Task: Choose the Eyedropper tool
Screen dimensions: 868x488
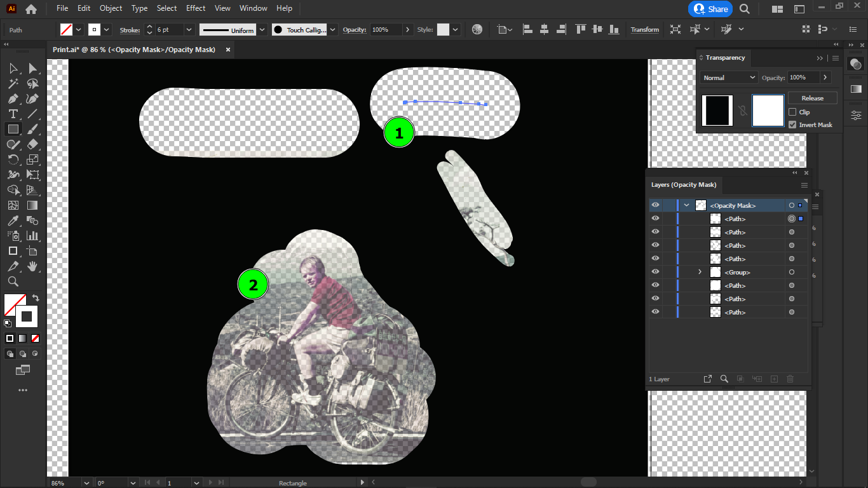Action: click(14, 220)
